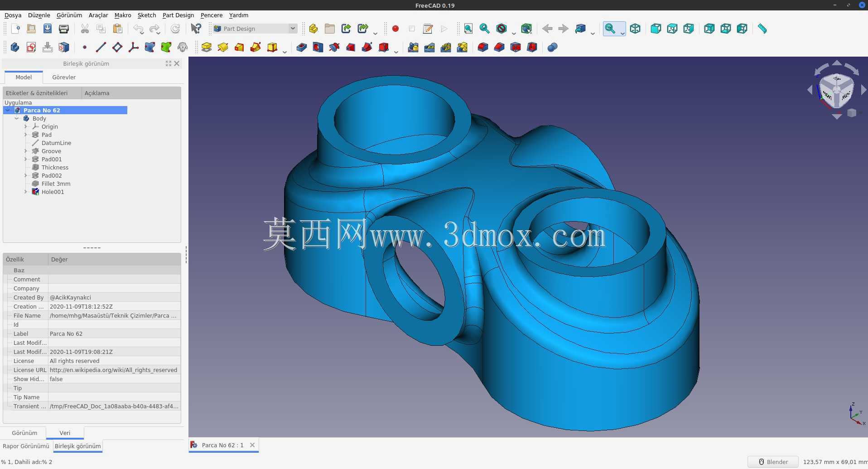Image resolution: width=868 pixels, height=469 pixels.
Task: Click the navigation cube in 3D view
Action: point(836,91)
